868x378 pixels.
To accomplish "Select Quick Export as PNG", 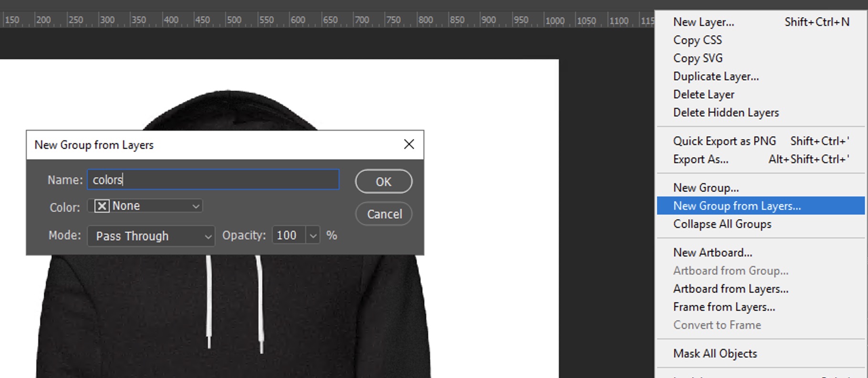I will [724, 141].
